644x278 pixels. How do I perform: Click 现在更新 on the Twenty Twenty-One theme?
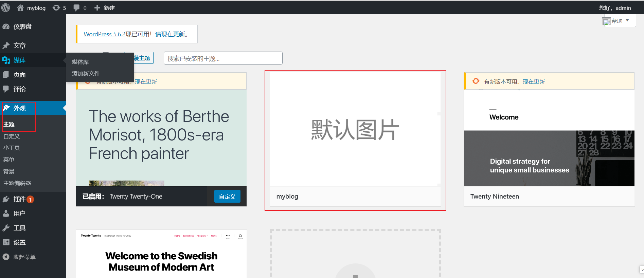coord(146,81)
